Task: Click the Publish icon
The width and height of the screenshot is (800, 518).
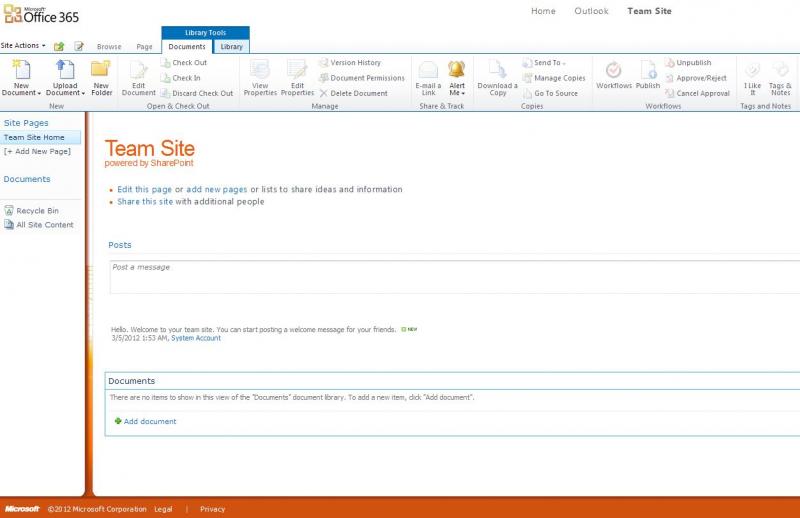Action: tap(648, 70)
